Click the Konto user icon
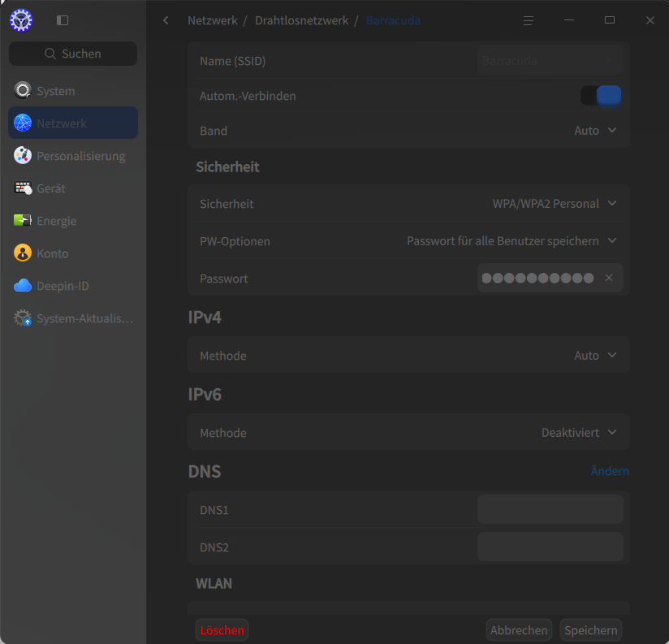 (x=23, y=253)
